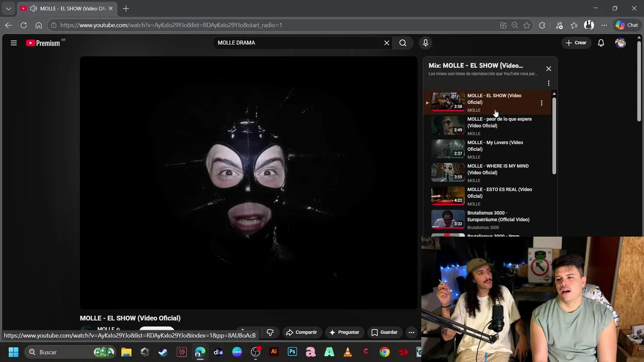Viewport: 644px width, 362px height.
Task: Open the Windows Start menu
Action: 14,352
